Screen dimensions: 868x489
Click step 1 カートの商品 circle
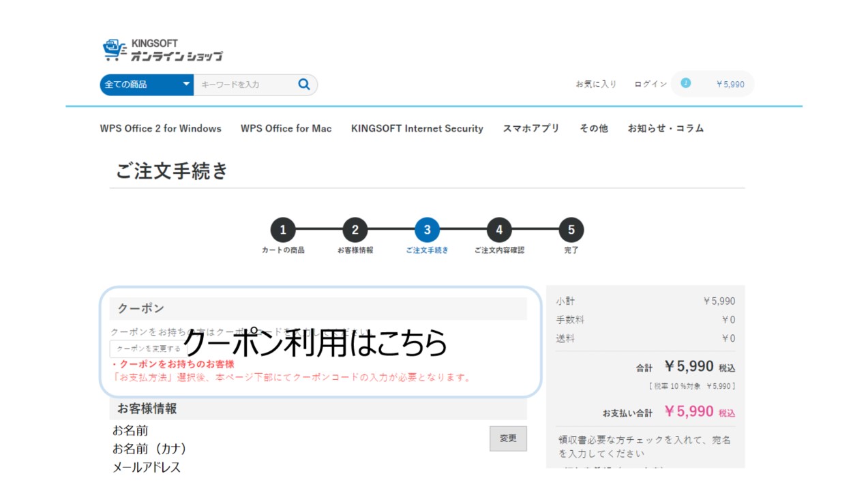tap(283, 230)
